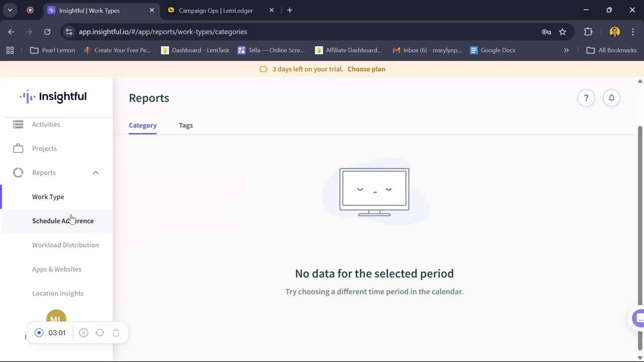644x362 pixels.
Task: Open Apps & Websites report
Action: (x=56, y=269)
